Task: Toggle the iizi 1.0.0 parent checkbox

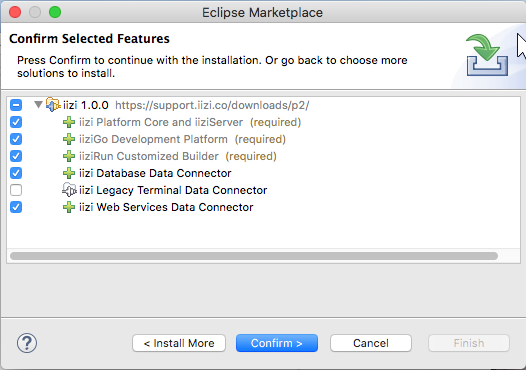Action: coord(16,105)
